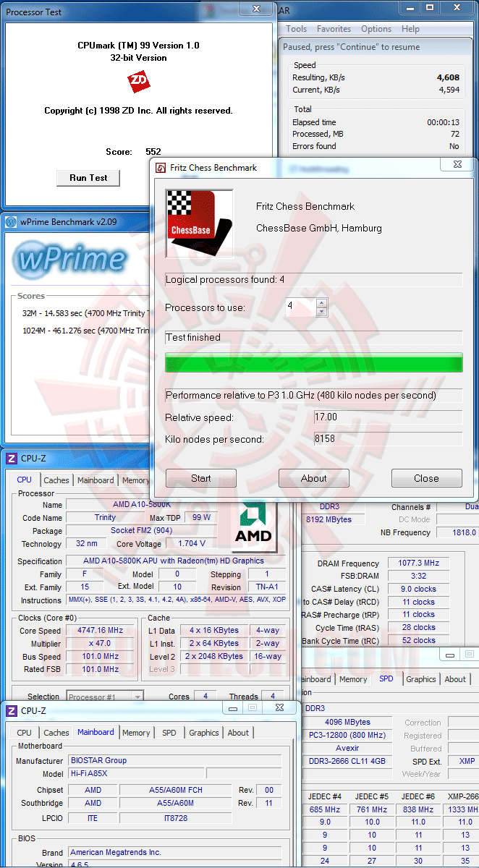Open the Processor #1 selection dropdown
The height and width of the screenshot is (868, 479).
tap(137, 697)
